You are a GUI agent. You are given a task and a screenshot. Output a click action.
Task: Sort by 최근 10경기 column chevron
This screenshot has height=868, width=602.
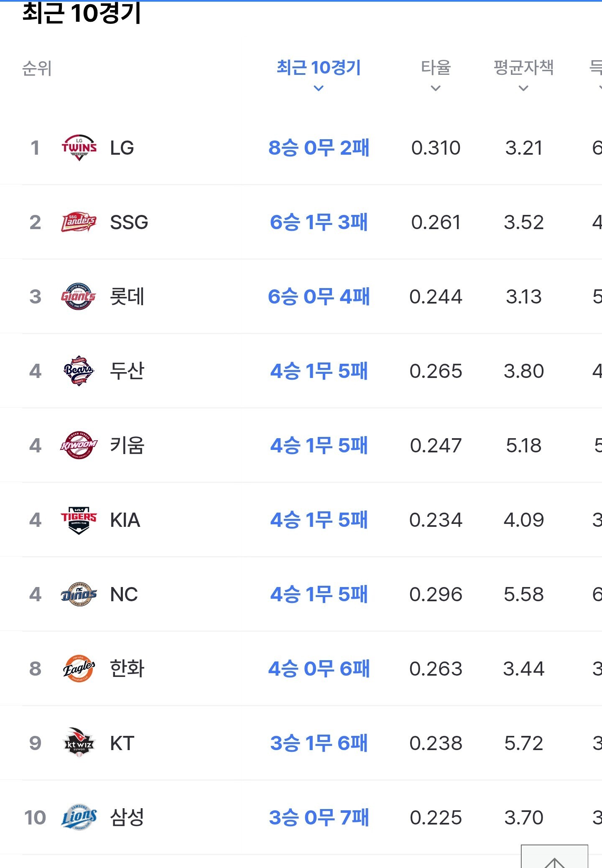[319, 88]
